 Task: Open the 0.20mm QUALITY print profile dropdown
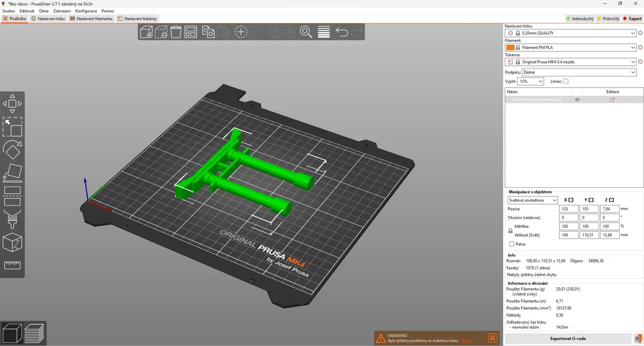click(x=570, y=33)
